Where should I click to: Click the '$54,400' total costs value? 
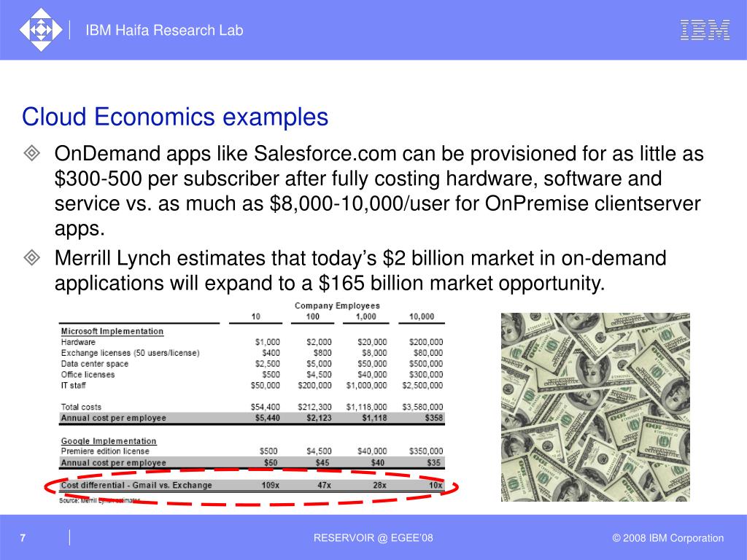coord(266,407)
